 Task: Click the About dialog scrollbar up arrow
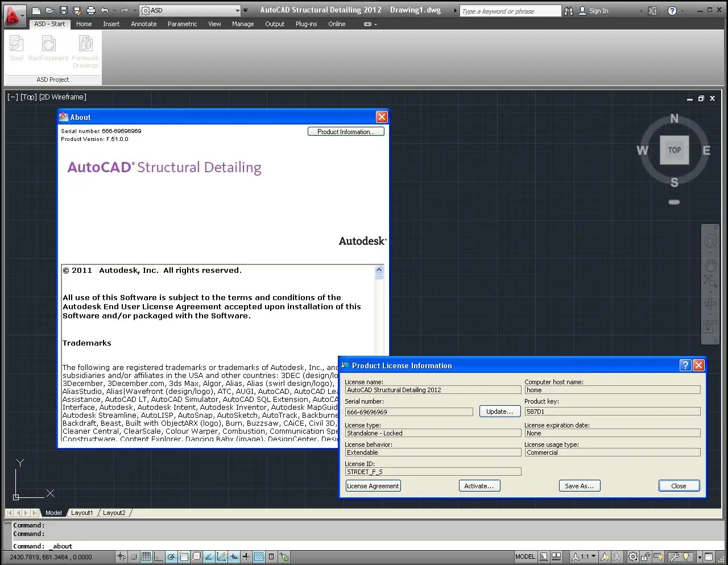point(379,269)
